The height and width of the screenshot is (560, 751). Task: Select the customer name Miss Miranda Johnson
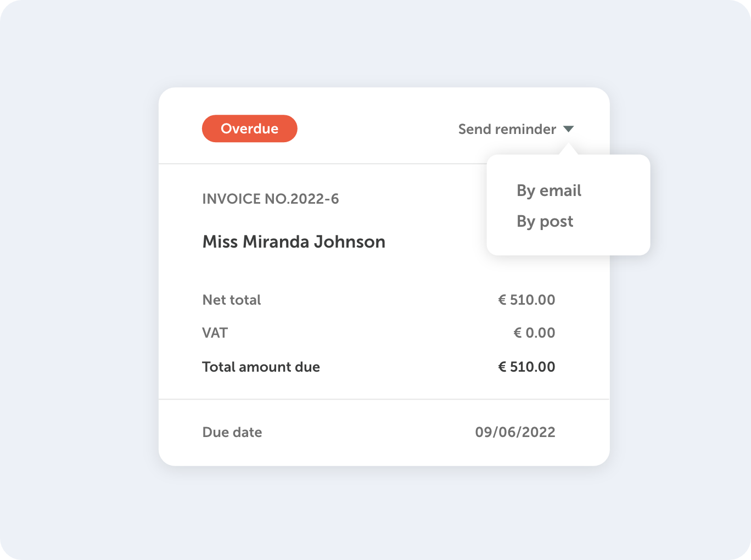click(x=294, y=242)
